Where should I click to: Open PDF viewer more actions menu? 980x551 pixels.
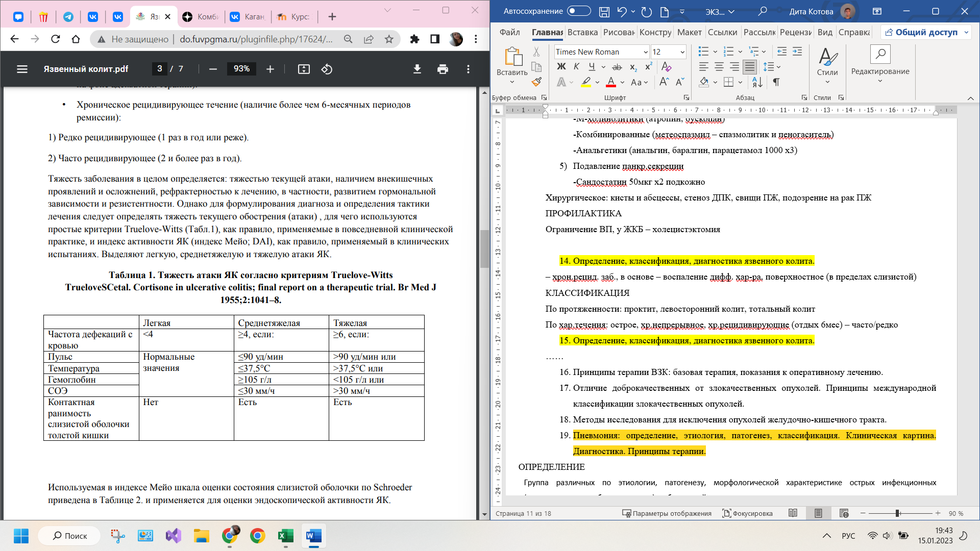[x=468, y=69]
